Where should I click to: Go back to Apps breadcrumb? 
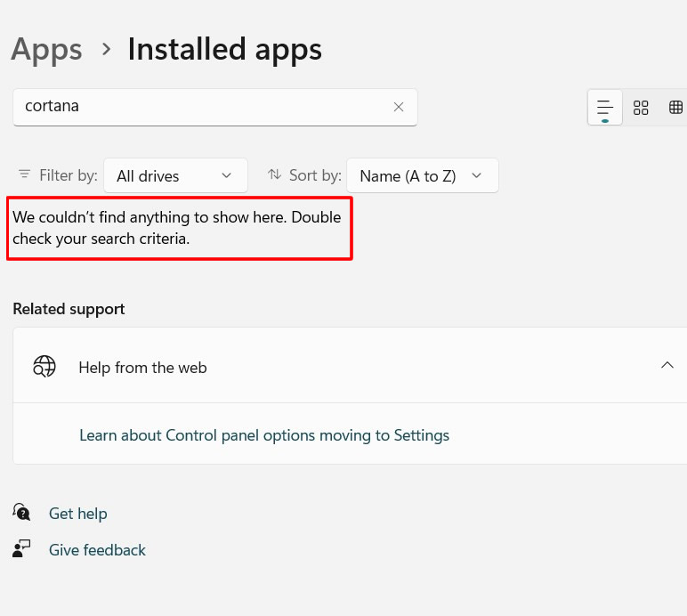click(x=46, y=49)
